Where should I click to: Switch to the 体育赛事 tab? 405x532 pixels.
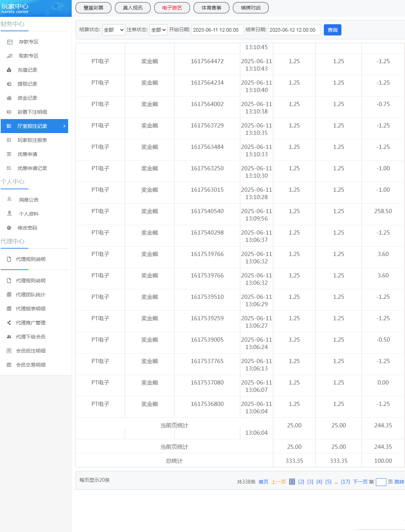[x=211, y=8]
